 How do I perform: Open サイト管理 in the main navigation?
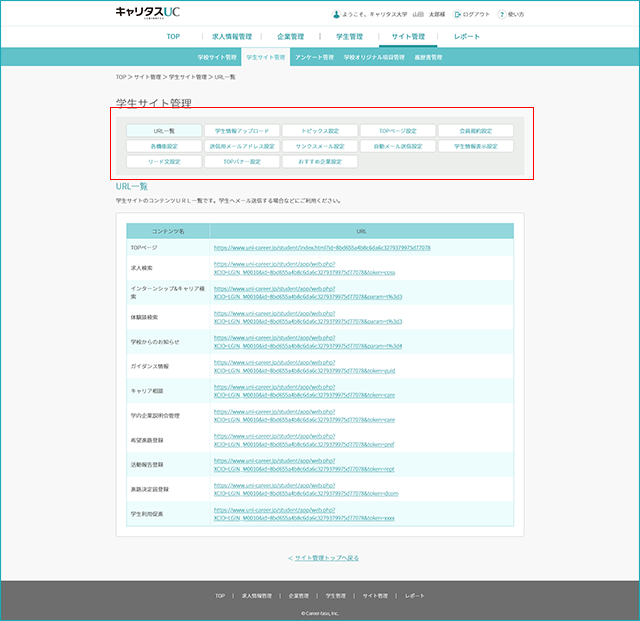[408, 37]
